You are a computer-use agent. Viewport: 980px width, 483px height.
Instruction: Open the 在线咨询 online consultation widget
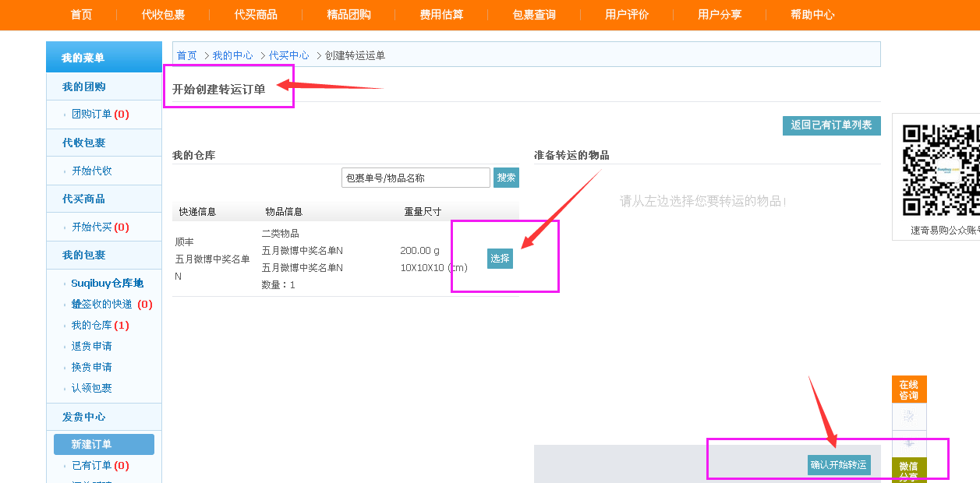(x=908, y=390)
